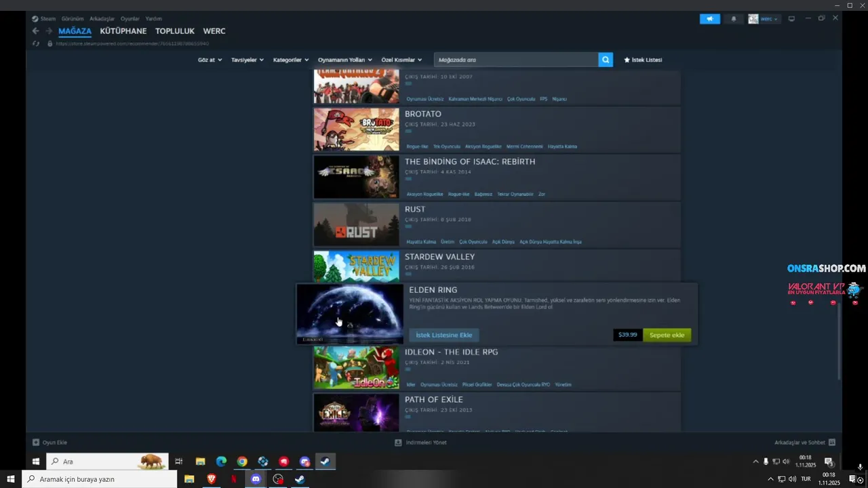Open The Binding of Isaac thumbnail
This screenshot has width=868, height=488.
click(357, 177)
